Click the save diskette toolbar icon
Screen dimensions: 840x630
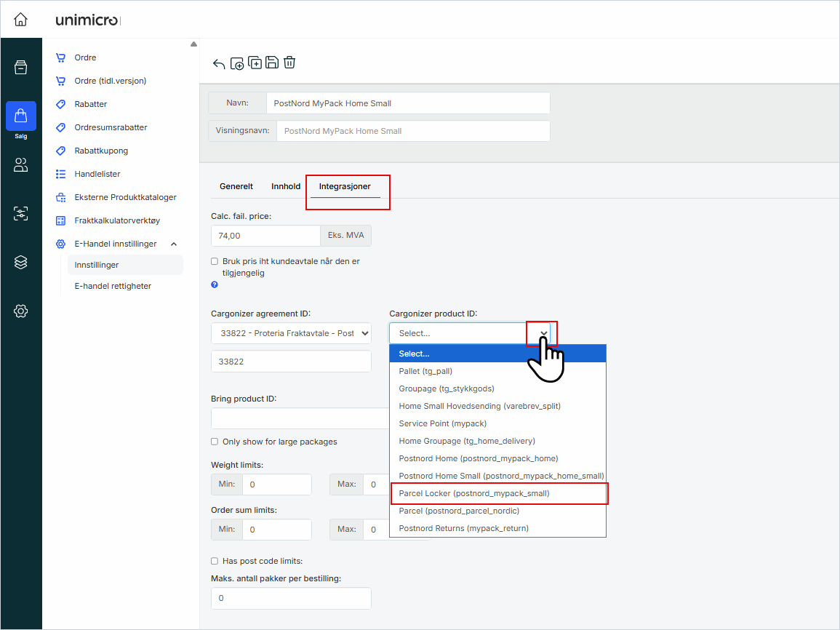[x=272, y=63]
